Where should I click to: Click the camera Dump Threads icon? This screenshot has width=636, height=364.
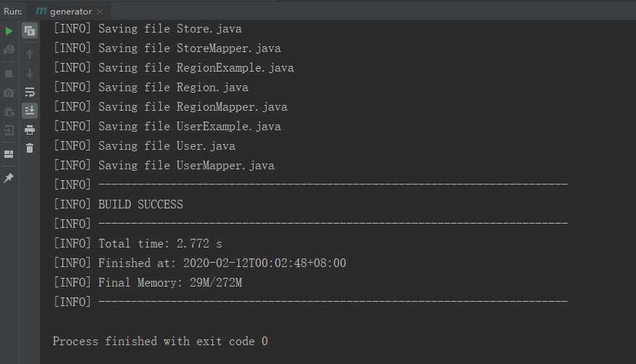(x=9, y=93)
